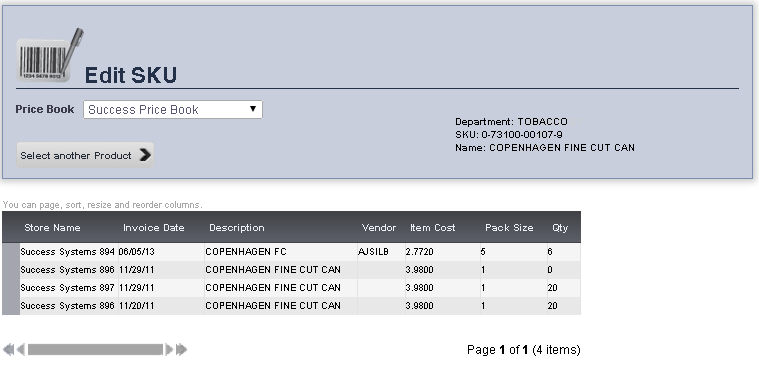Sort by Qty column header

[x=560, y=227]
